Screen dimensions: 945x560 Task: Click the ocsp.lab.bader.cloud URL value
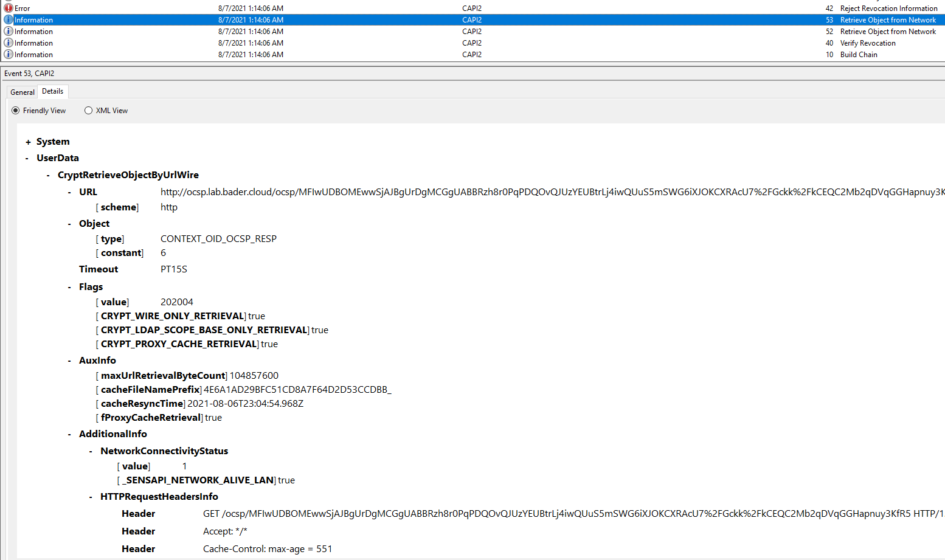click(365, 192)
